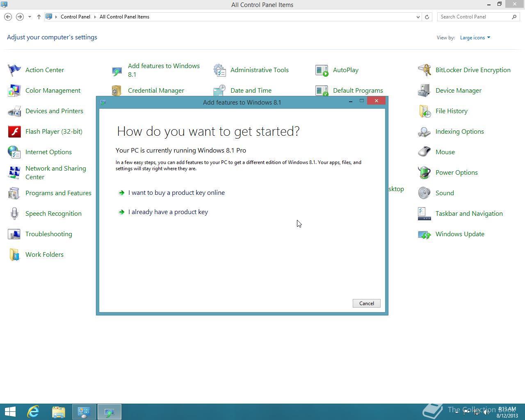Click the search magnifier icon

[x=514, y=17]
